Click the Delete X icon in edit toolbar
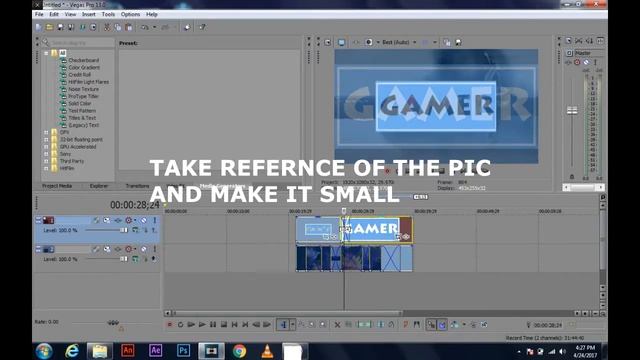 [338, 325]
